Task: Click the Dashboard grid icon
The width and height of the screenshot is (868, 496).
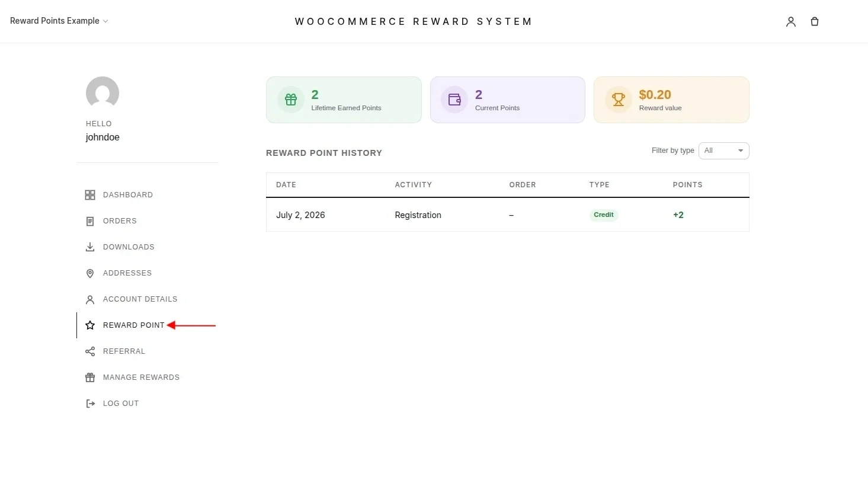Action: click(x=90, y=195)
